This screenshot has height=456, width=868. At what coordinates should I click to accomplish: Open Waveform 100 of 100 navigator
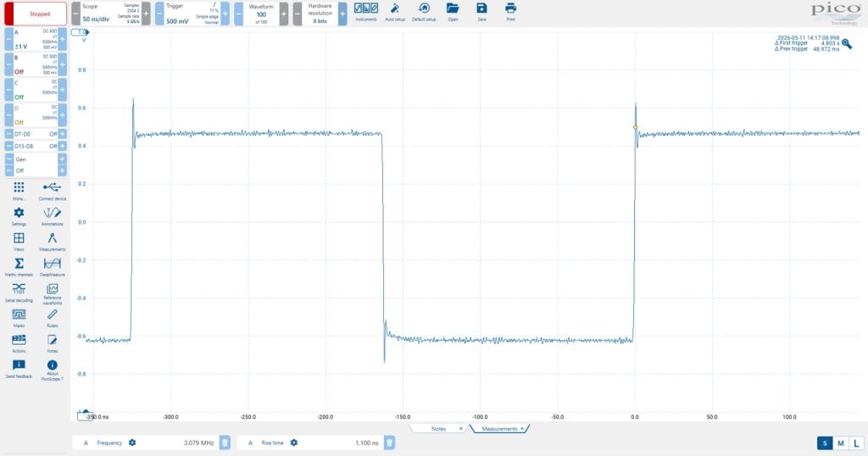(x=261, y=14)
